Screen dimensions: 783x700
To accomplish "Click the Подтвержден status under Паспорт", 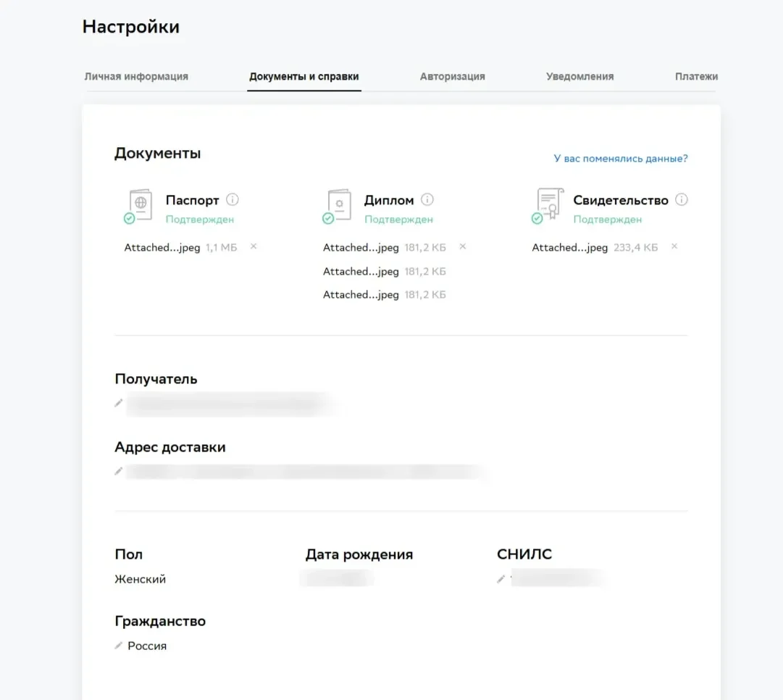I will click(x=200, y=220).
